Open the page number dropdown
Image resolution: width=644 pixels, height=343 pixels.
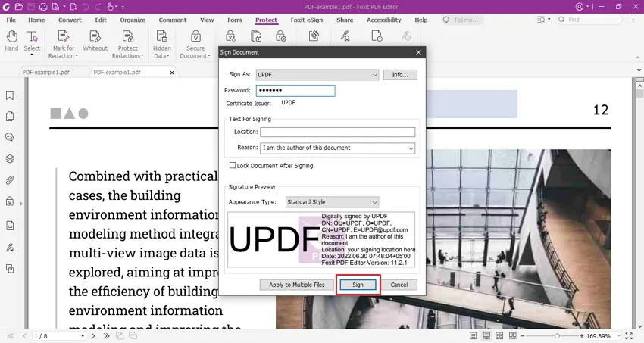(x=83, y=336)
